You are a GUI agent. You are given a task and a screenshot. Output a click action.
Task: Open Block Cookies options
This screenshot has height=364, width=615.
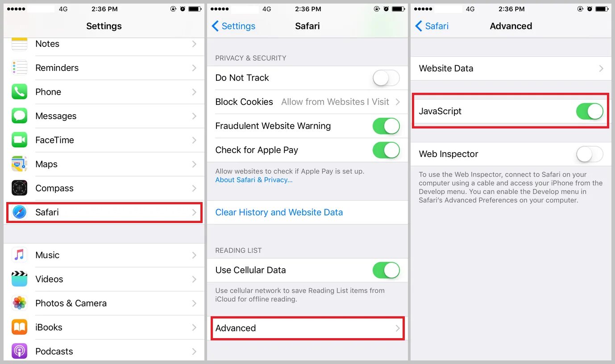307,102
